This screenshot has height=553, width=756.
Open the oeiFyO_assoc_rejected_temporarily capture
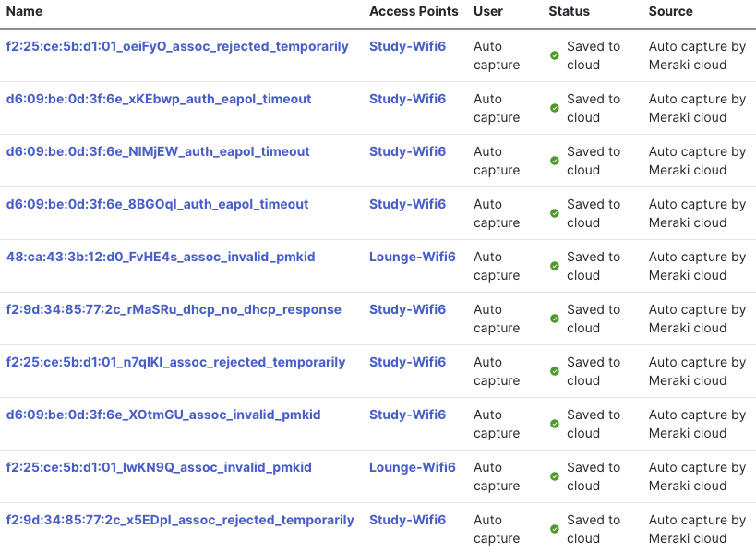coord(177,46)
